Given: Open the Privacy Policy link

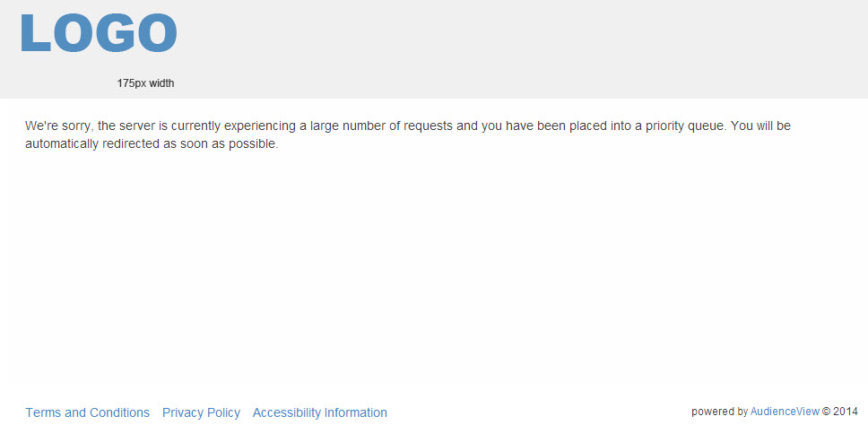Looking at the screenshot, I should [201, 412].
